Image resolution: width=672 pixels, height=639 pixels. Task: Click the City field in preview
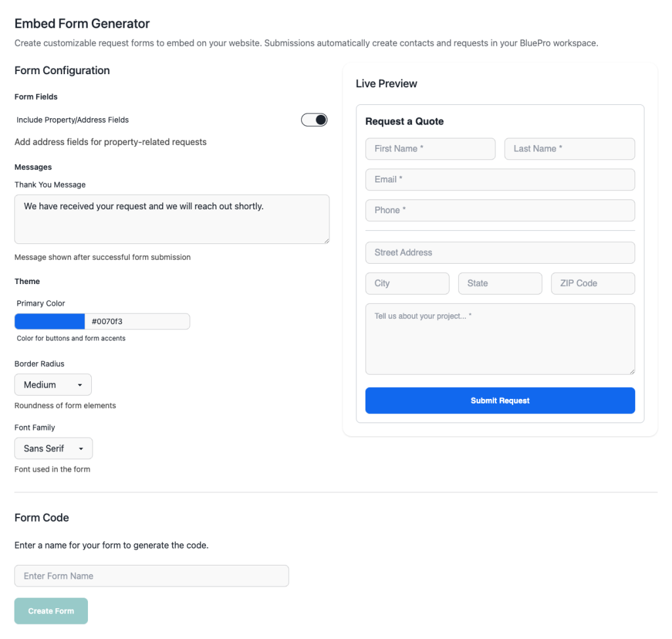pyautogui.click(x=408, y=283)
